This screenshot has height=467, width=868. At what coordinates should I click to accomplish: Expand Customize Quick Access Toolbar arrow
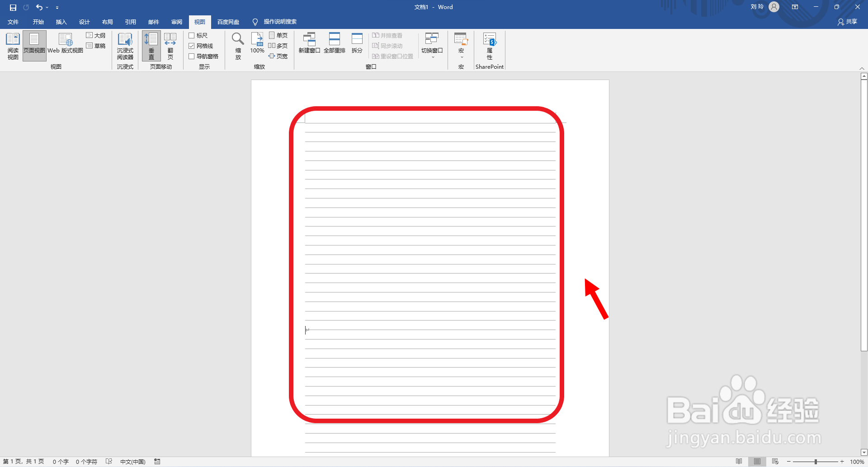point(57,7)
